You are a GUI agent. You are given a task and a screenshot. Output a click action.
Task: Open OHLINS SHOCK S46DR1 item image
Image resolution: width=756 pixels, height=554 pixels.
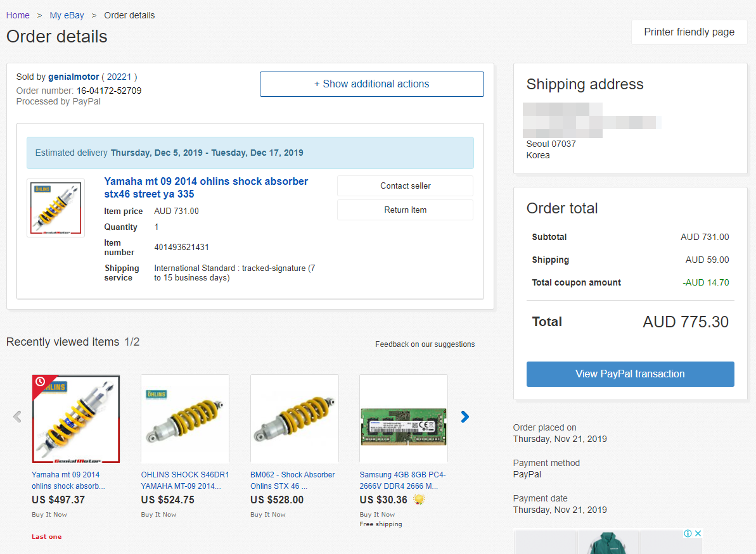(x=185, y=419)
